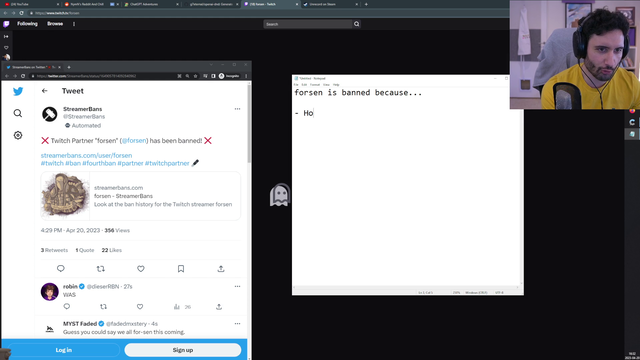Open the Following tab on Twitch
The width and height of the screenshot is (640, 360).
point(27,24)
